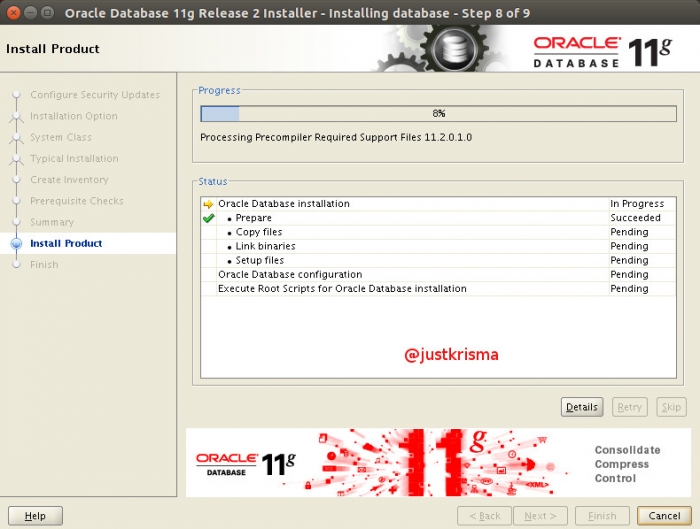This screenshot has width=700, height=529.
Task: Select Install Product step
Action: click(66, 243)
